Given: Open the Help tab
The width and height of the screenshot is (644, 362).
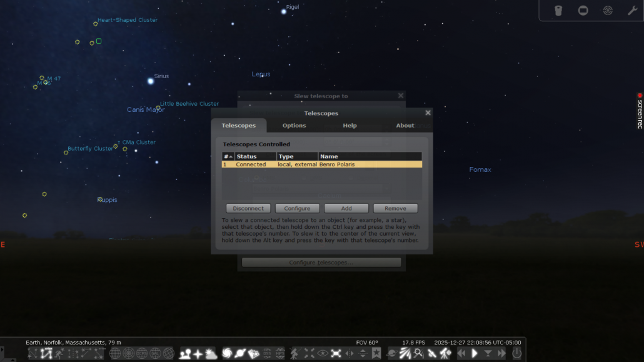Looking at the screenshot, I should [x=350, y=126].
